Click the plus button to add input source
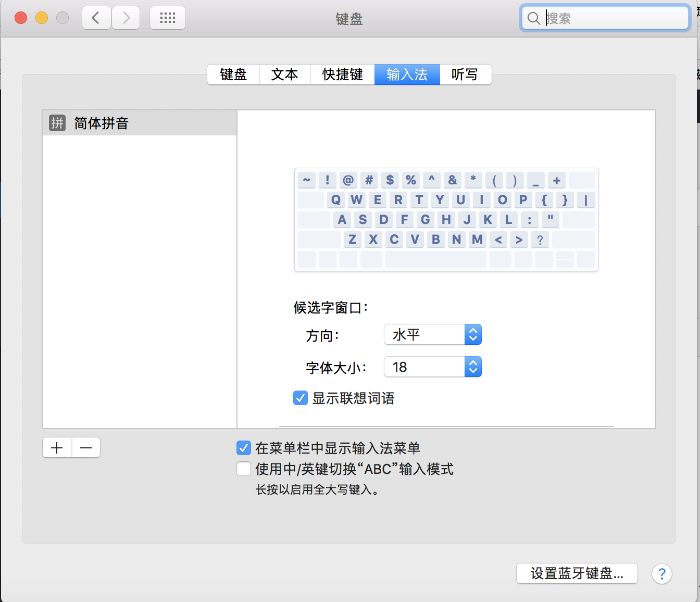 57,448
